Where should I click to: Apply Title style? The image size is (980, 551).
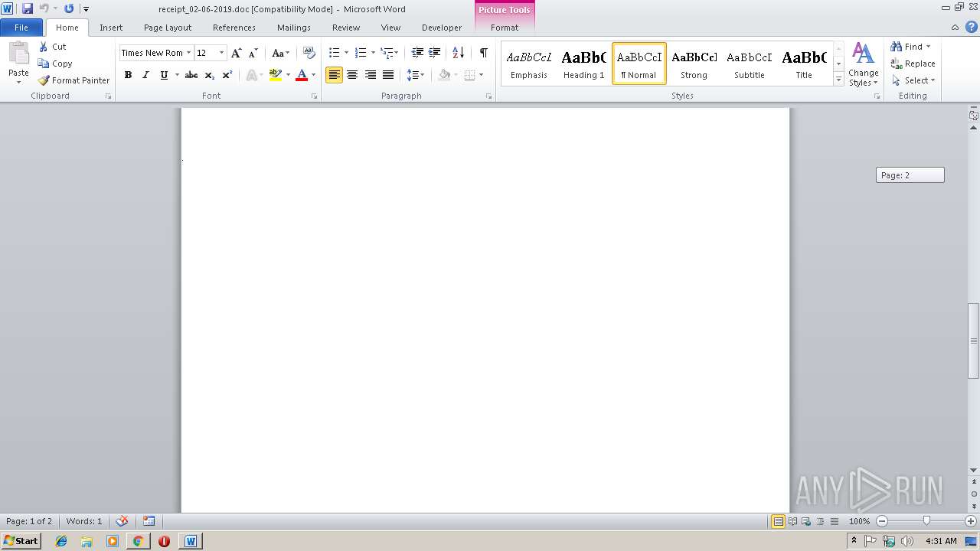(804, 64)
